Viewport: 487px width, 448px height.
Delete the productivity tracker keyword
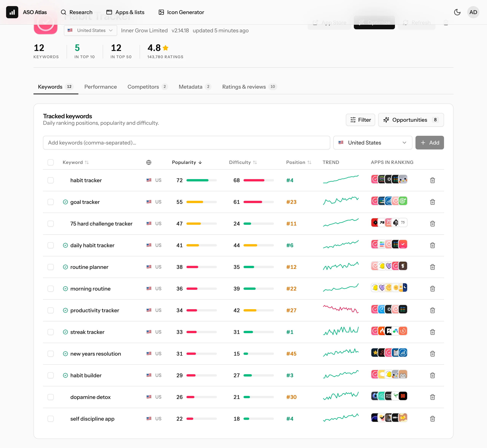point(432,310)
